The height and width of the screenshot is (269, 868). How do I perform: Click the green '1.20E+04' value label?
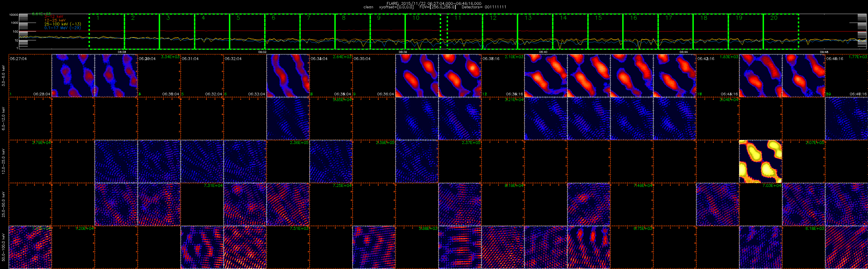[x=84, y=229]
